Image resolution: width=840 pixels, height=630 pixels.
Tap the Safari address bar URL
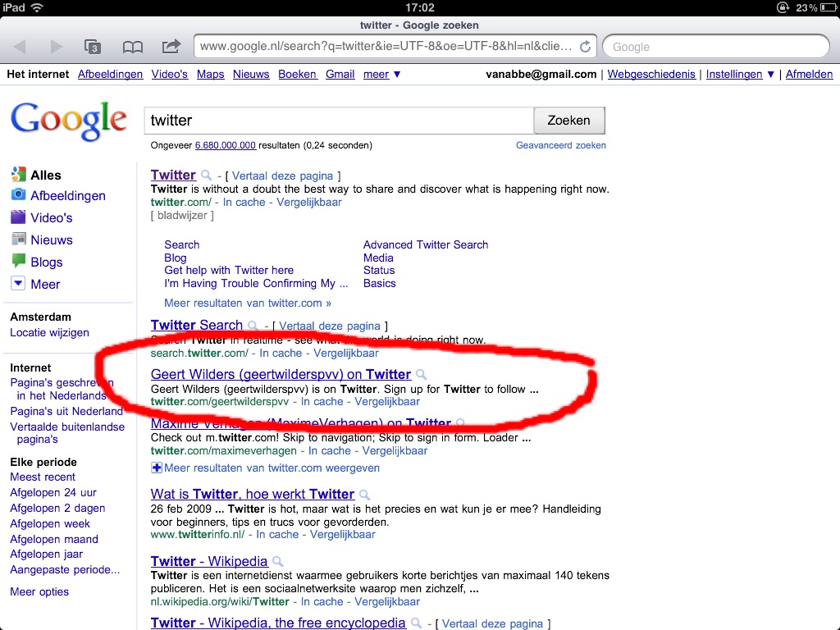386,47
